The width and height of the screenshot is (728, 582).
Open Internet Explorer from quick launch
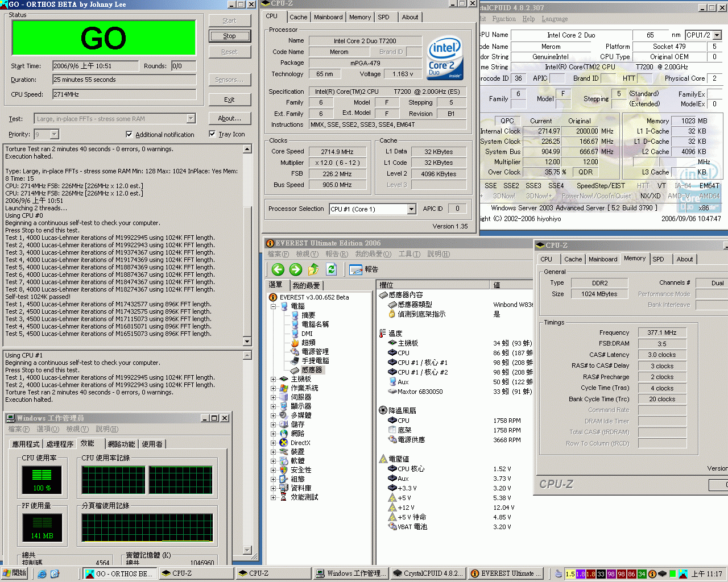pos(42,573)
